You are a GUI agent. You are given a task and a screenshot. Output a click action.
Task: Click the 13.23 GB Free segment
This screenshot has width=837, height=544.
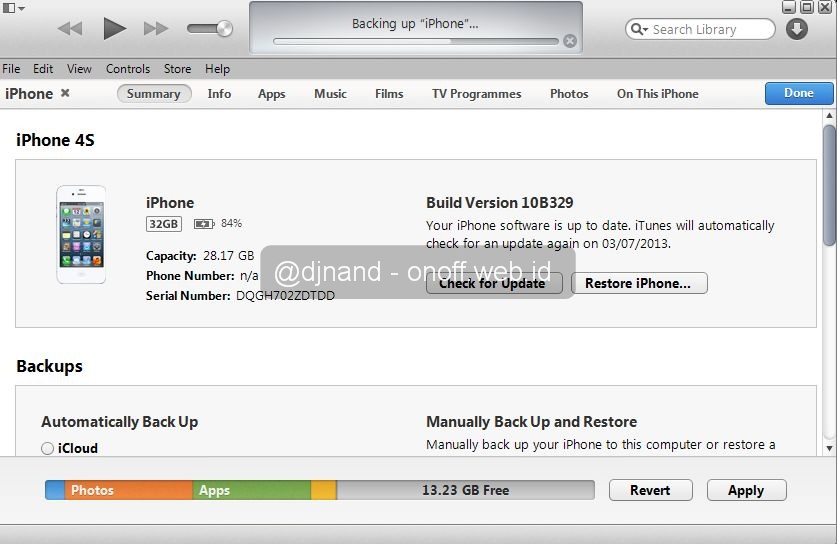pyautogui.click(x=465, y=490)
